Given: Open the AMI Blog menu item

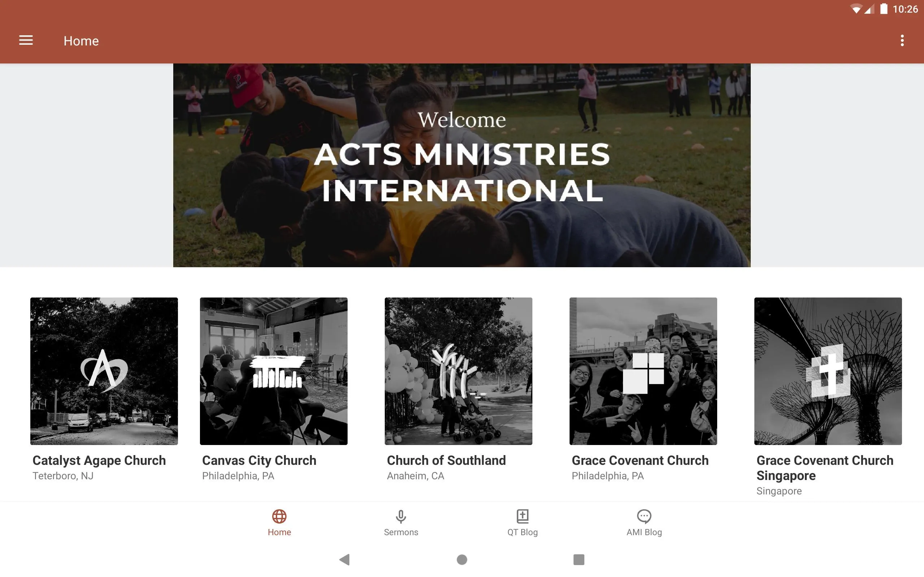Looking at the screenshot, I should pos(643,523).
